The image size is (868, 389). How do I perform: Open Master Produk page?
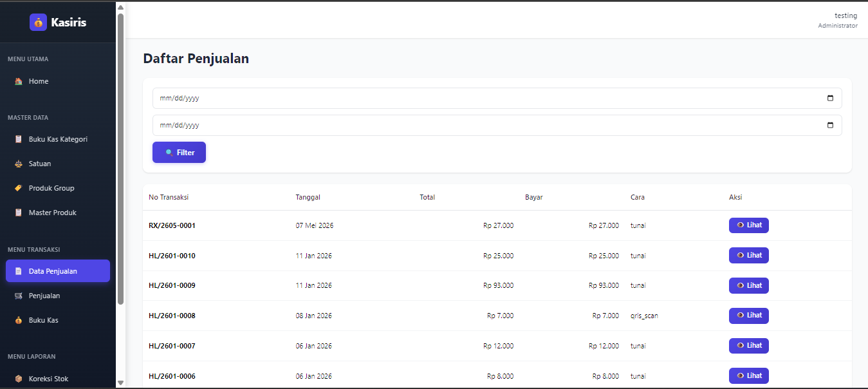point(58,213)
